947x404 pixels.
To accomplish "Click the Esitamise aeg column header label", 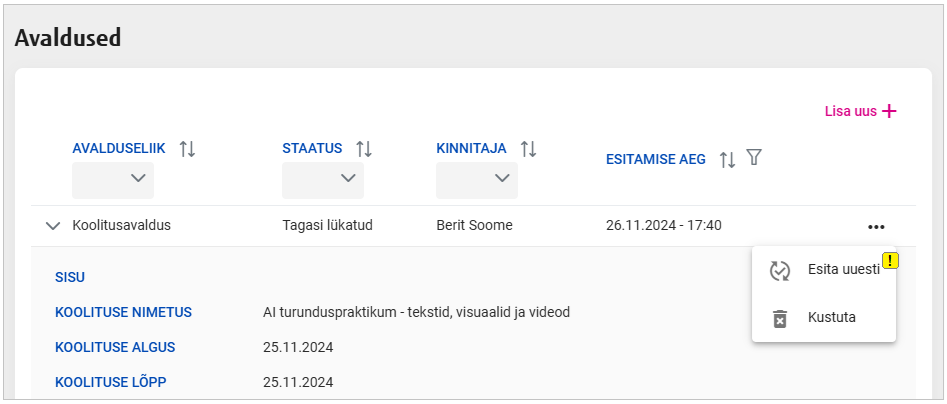I will pos(655,159).
